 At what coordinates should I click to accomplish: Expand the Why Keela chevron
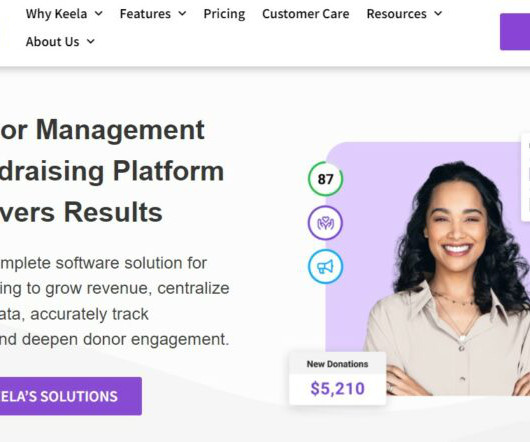pos(98,14)
